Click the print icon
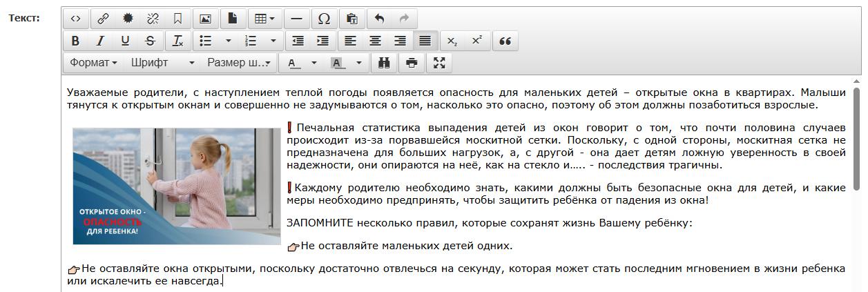The width and height of the screenshot is (868, 292). (x=412, y=63)
